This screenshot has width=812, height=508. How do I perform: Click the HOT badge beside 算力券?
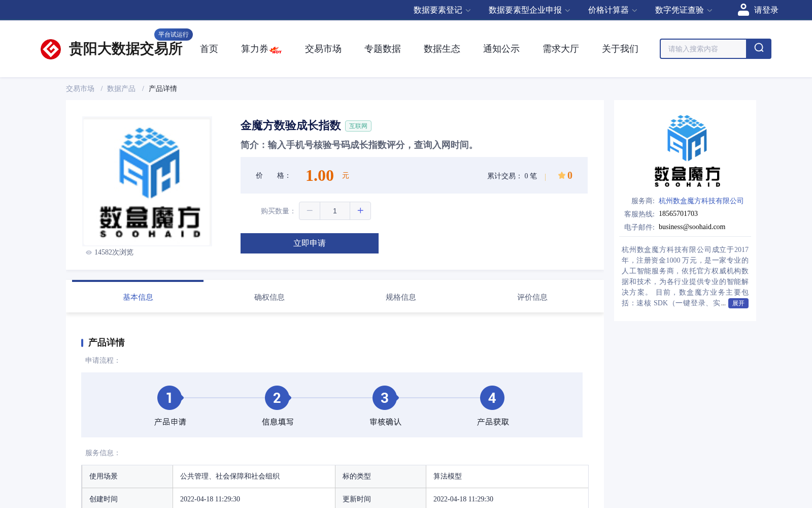(x=276, y=50)
